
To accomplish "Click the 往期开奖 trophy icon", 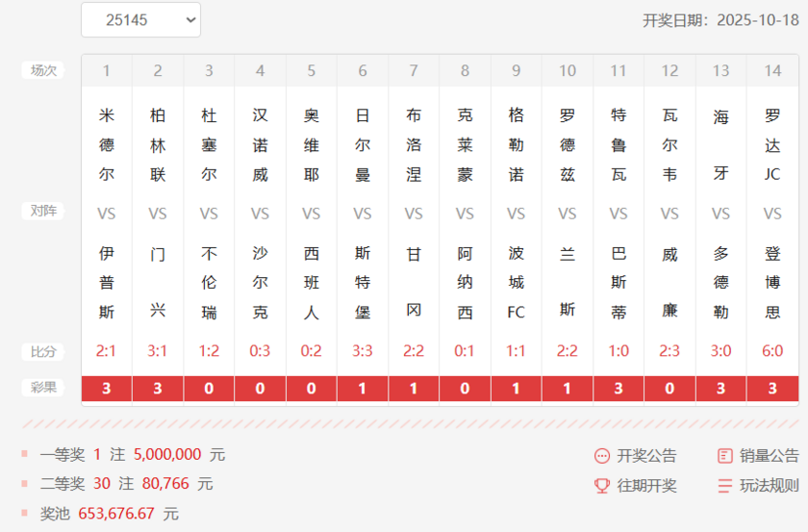I will pyautogui.click(x=602, y=486).
